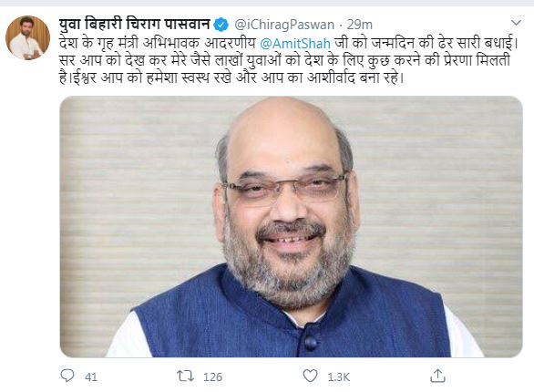Open the 29m timestamp permalink
Image resolution: width=534 pixels, height=392 pixels.
(x=360, y=25)
